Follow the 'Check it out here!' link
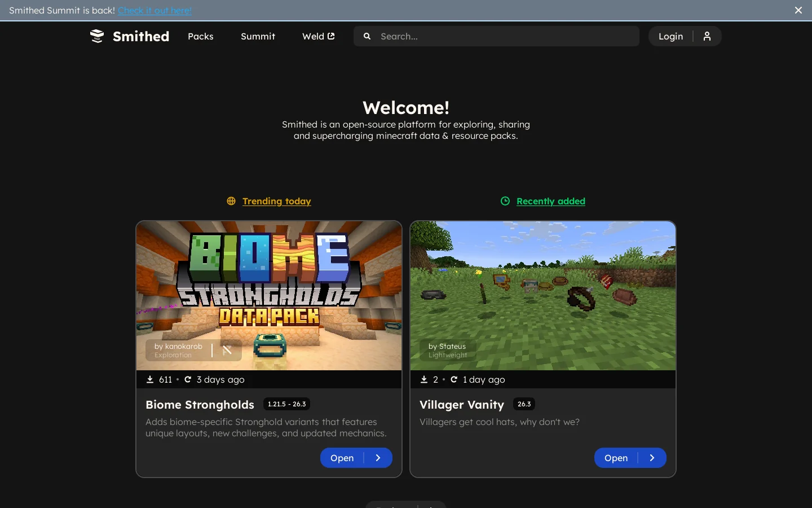Image resolution: width=812 pixels, height=508 pixels. [x=155, y=10]
